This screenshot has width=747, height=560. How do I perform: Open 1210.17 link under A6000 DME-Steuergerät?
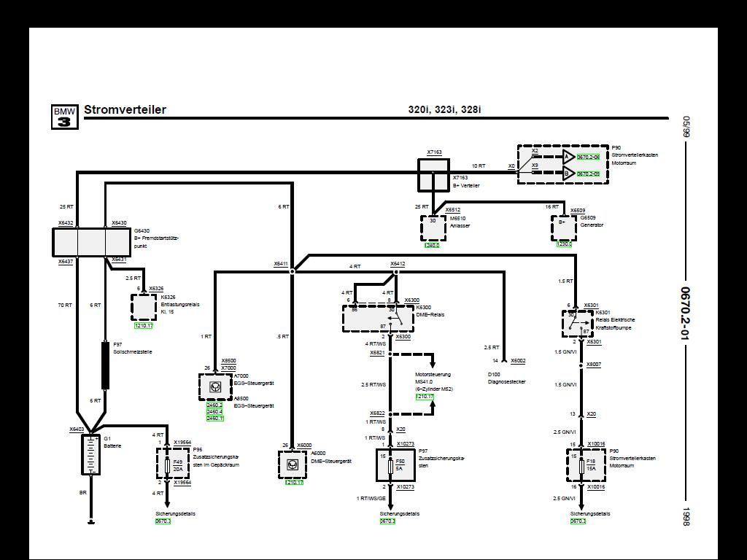(294, 483)
